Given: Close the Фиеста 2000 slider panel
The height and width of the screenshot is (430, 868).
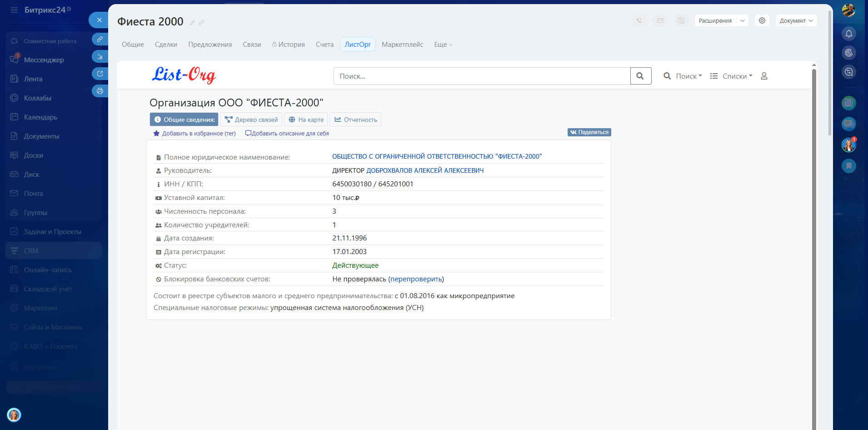Looking at the screenshot, I should (99, 20).
